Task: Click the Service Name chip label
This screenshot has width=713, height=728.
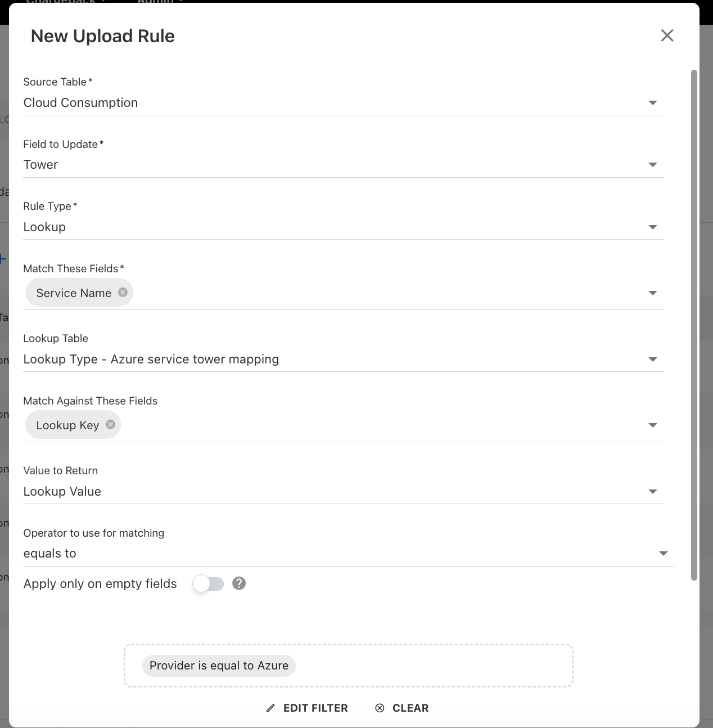Action: click(74, 293)
